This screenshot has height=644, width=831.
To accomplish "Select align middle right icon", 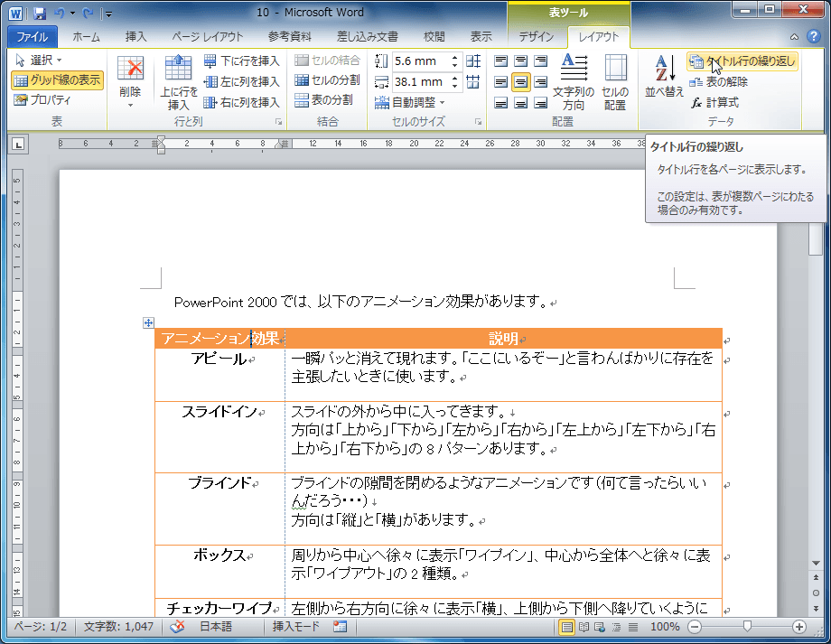I will coord(540,81).
